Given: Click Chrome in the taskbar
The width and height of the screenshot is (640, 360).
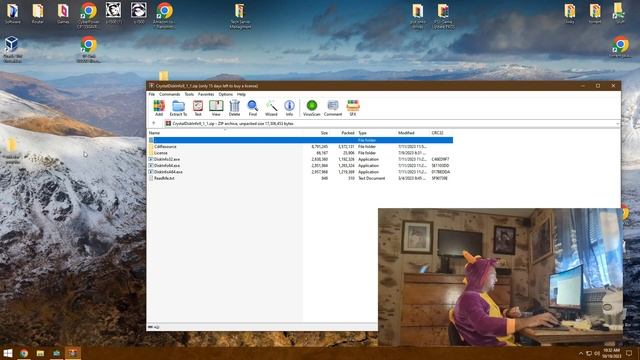Looking at the screenshot, I should click(24, 353).
